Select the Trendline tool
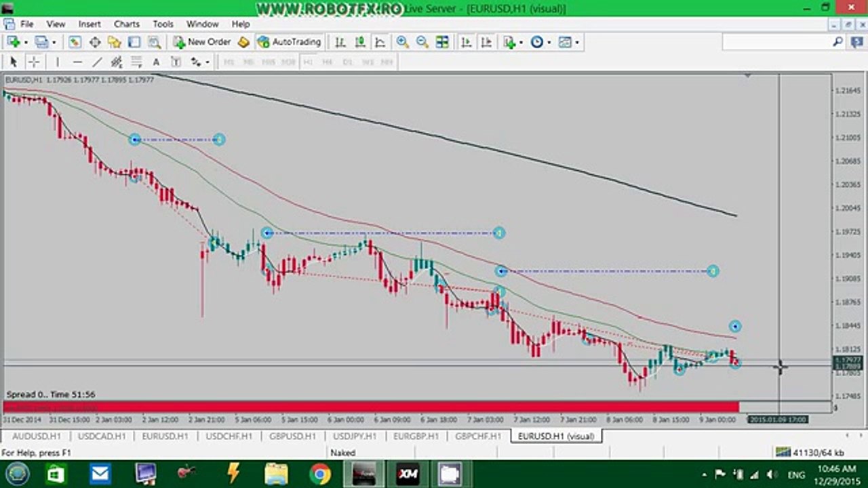 [97, 62]
